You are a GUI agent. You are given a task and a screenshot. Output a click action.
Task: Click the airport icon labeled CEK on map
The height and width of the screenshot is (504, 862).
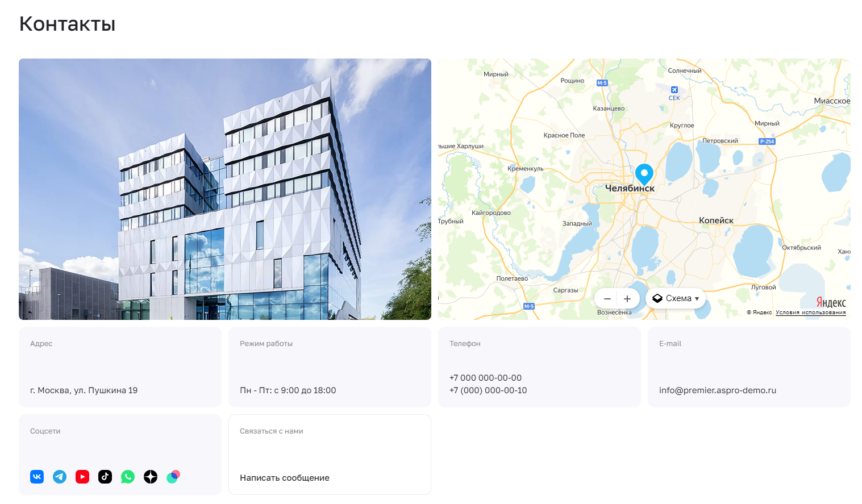tap(674, 90)
